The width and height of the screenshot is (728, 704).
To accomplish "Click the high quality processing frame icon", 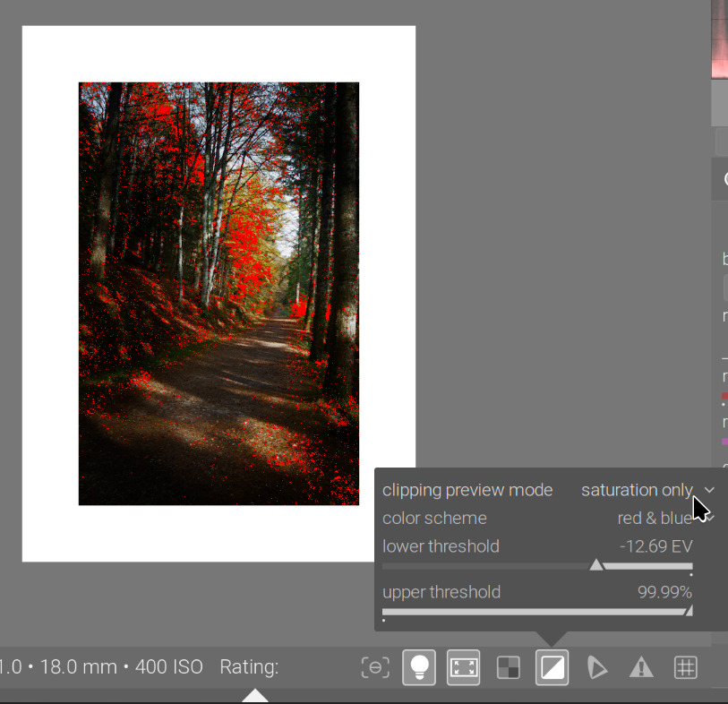I will click(463, 667).
